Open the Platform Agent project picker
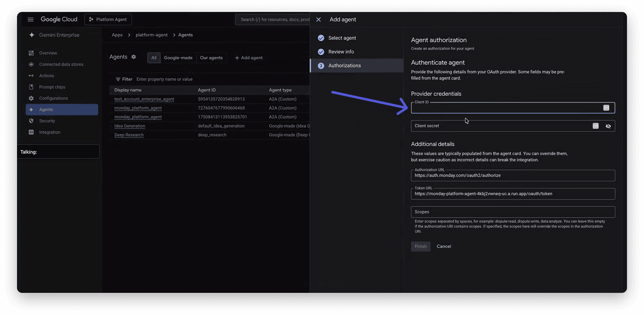 108,19
